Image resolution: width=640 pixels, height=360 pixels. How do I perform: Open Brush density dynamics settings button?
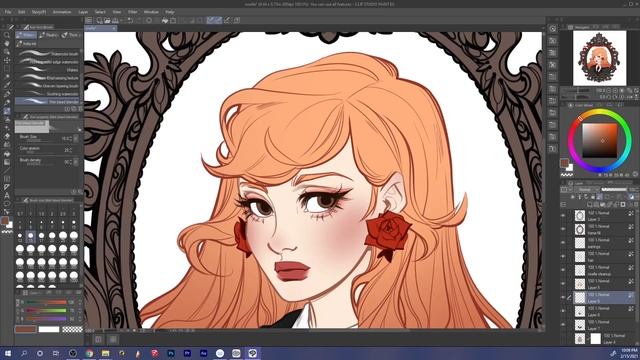coord(76,162)
